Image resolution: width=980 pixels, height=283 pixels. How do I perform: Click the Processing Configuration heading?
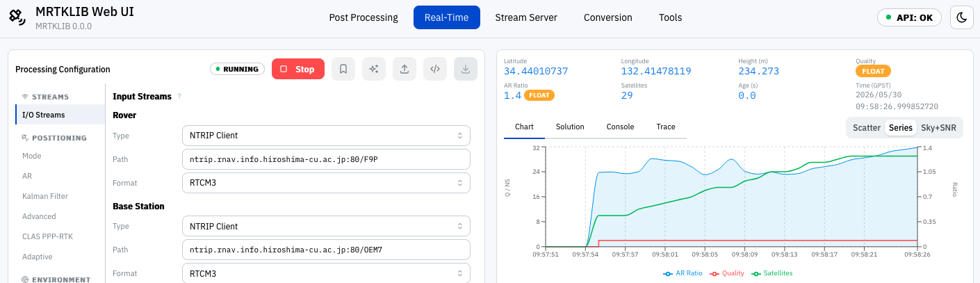point(63,70)
